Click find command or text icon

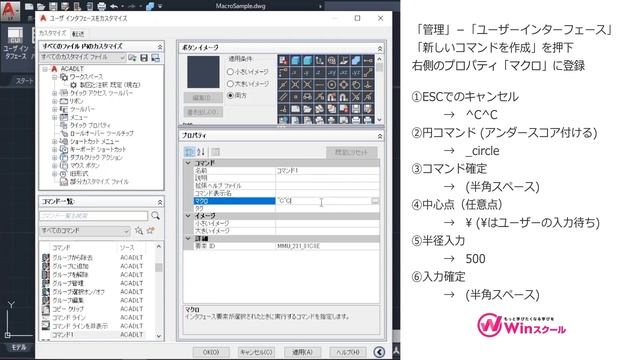(x=139, y=231)
